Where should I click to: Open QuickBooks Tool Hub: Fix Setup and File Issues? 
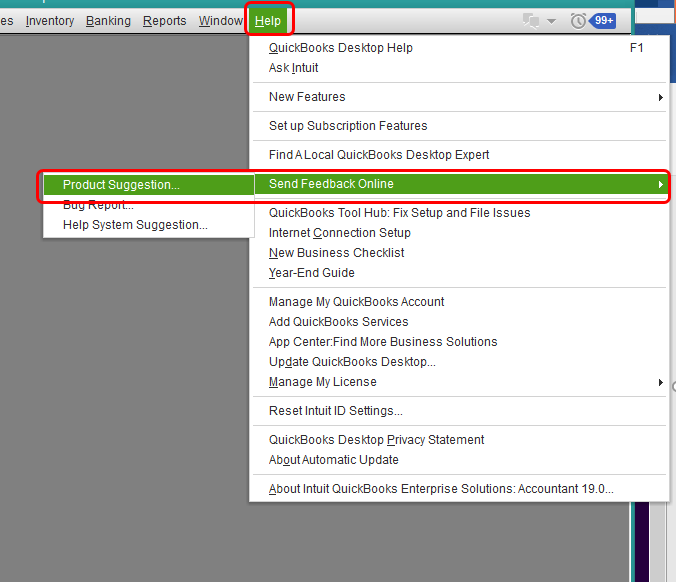tap(460, 213)
